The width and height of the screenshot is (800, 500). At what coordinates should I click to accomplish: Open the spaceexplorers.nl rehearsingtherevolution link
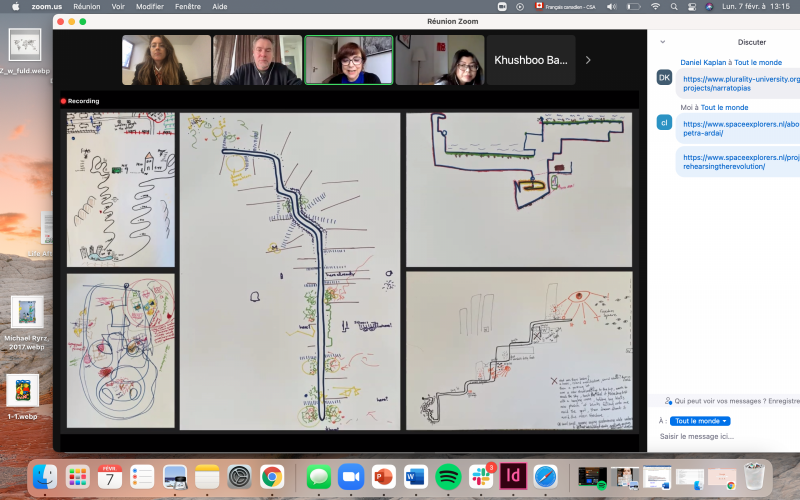pyautogui.click(x=741, y=162)
